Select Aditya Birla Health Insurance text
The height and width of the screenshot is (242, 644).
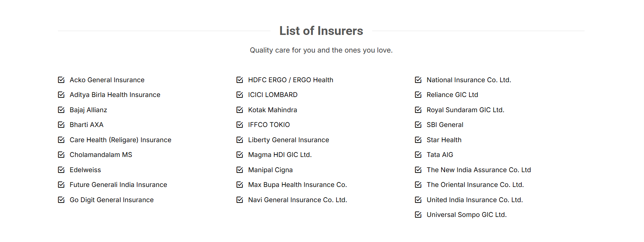click(x=115, y=95)
